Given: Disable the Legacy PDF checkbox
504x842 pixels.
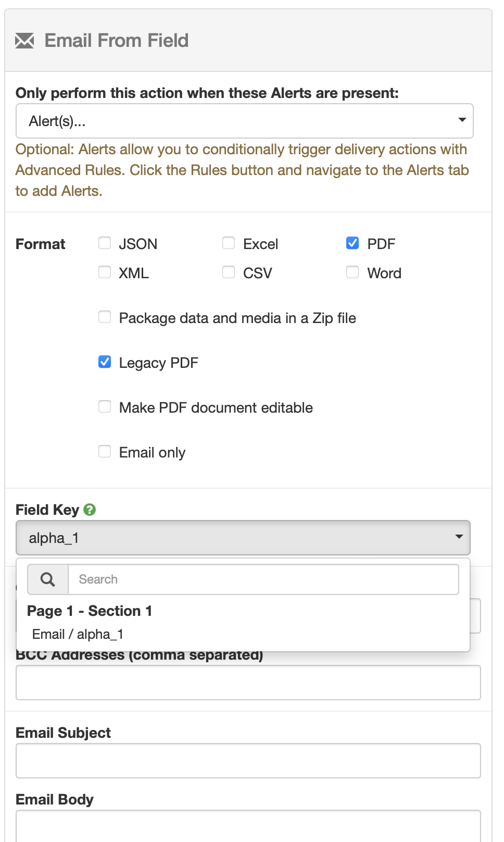Looking at the screenshot, I should [x=105, y=362].
